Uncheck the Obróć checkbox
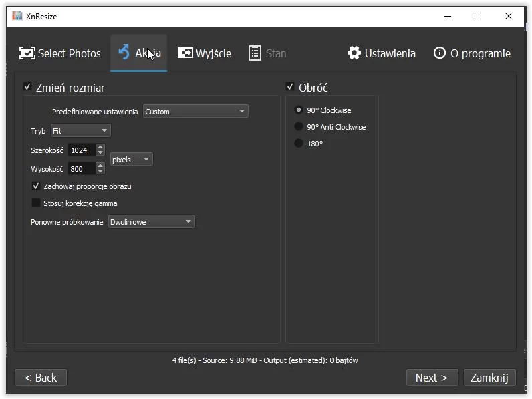The height and width of the screenshot is (399, 532). click(290, 87)
